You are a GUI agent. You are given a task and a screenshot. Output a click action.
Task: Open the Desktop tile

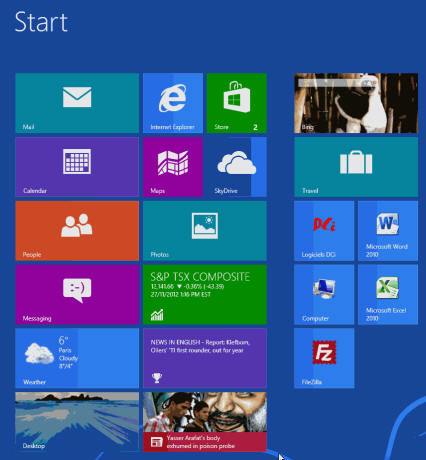tap(77, 422)
